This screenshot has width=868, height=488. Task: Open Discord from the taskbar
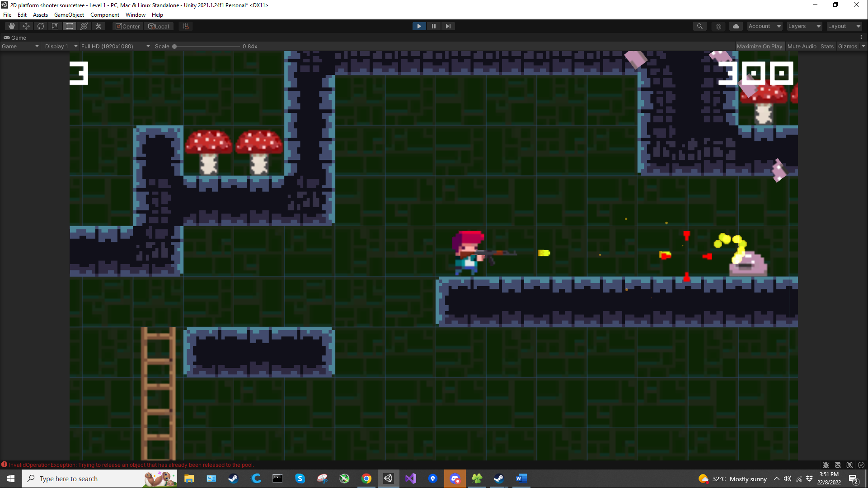455,479
